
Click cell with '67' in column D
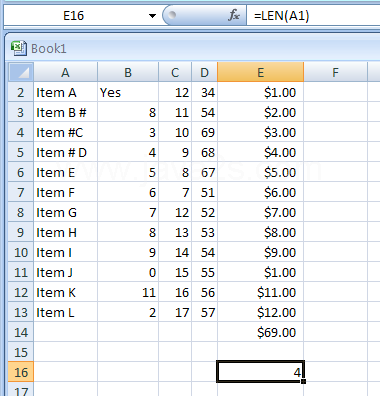pos(205,172)
